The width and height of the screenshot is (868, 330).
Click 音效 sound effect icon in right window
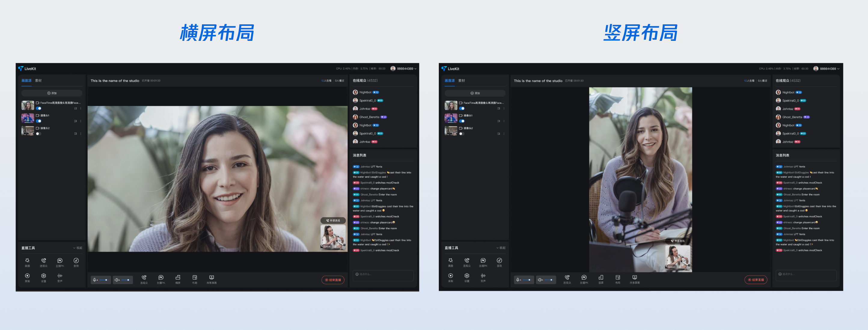click(499, 261)
